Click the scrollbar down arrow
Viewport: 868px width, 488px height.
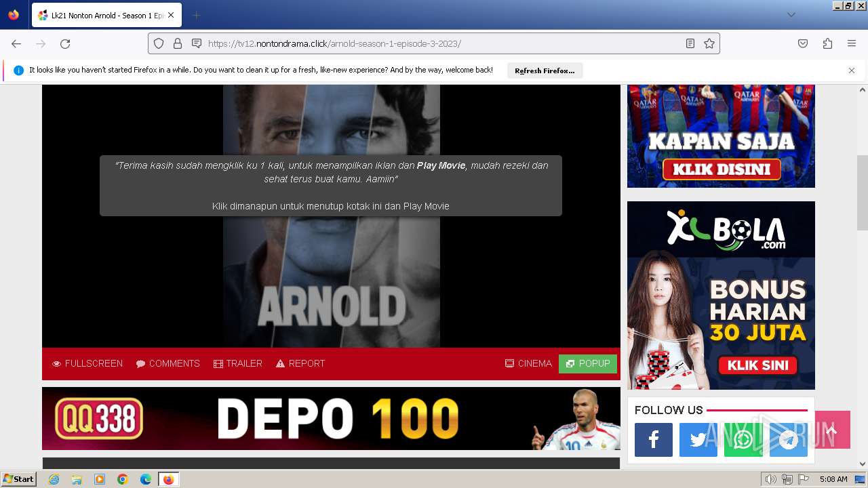863,464
